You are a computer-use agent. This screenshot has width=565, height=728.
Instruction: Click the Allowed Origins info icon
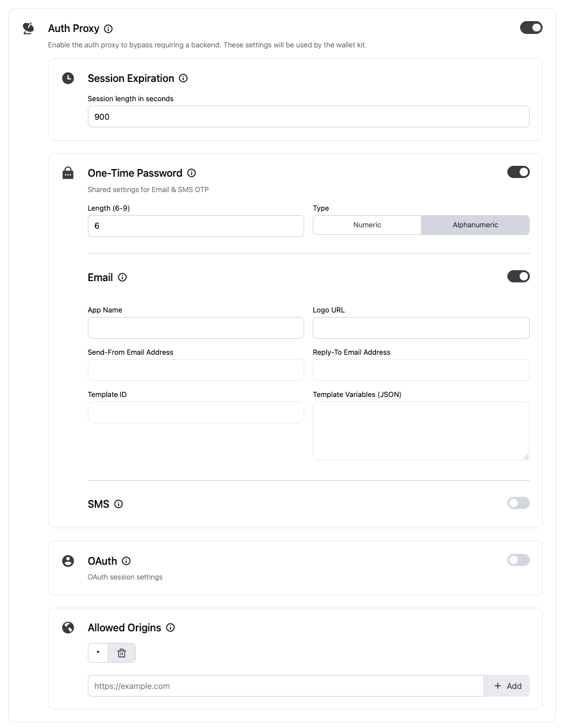pyautogui.click(x=170, y=627)
